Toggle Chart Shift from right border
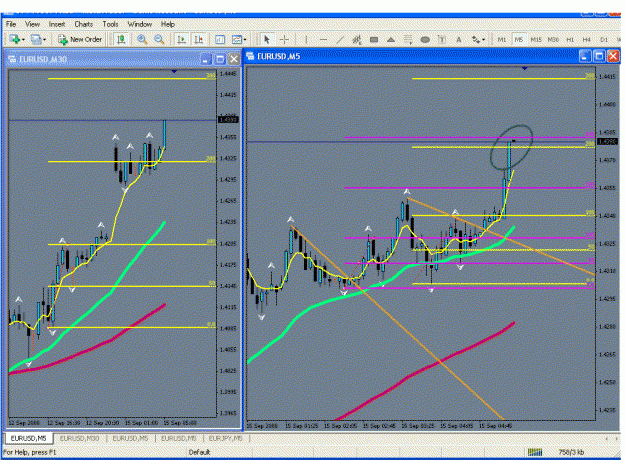The height and width of the screenshot is (460, 625). tap(199, 39)
